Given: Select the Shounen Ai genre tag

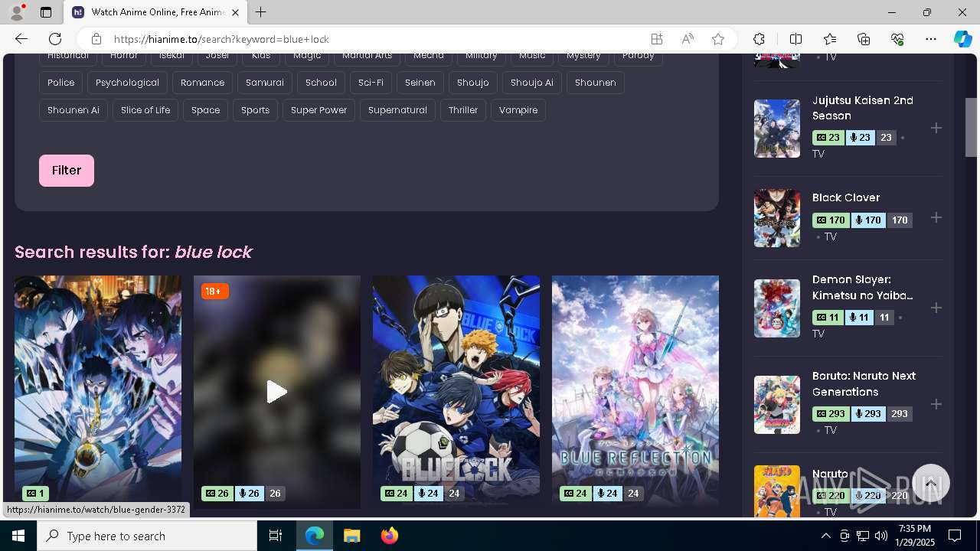Looking at the screenshot, I should pos(73,110).
